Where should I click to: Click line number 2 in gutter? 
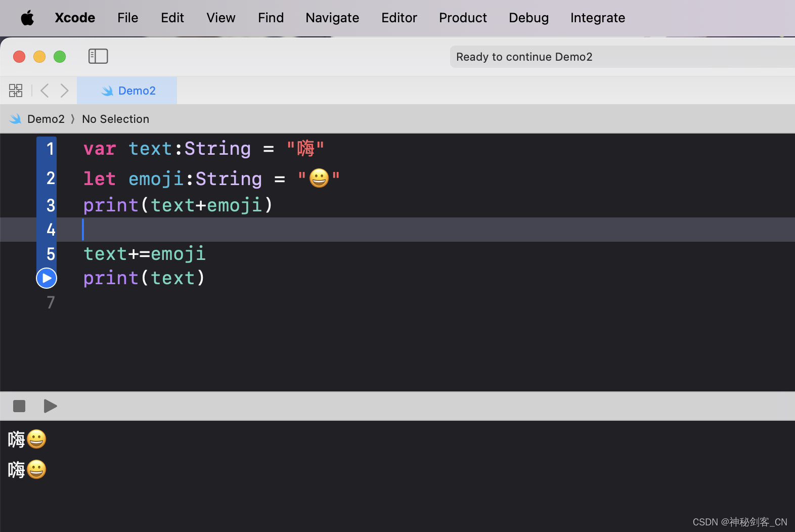(x=51, y=178)
